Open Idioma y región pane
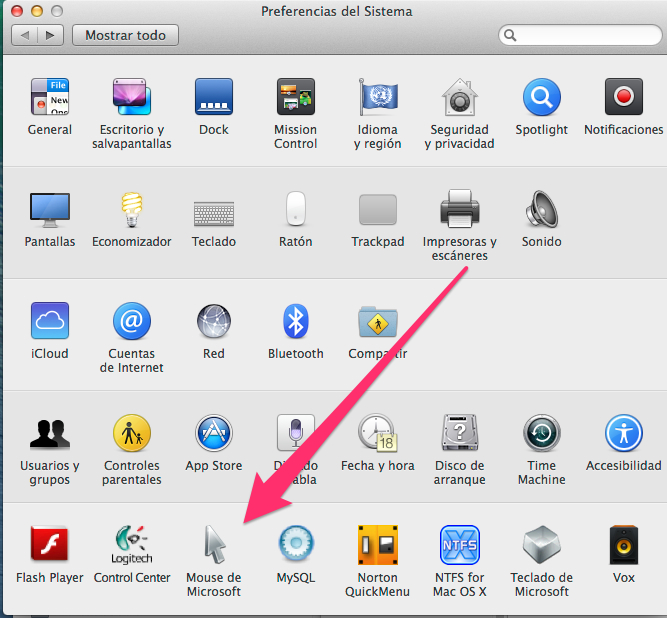 378,97
